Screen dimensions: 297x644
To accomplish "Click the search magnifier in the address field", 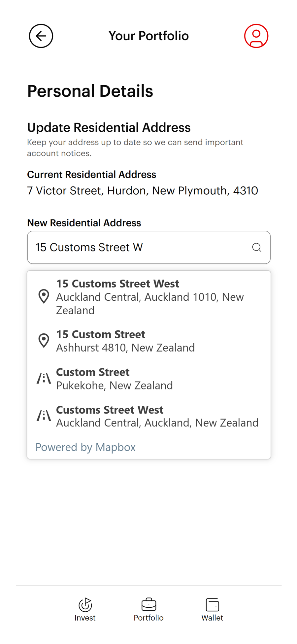I will click(256, 247).
